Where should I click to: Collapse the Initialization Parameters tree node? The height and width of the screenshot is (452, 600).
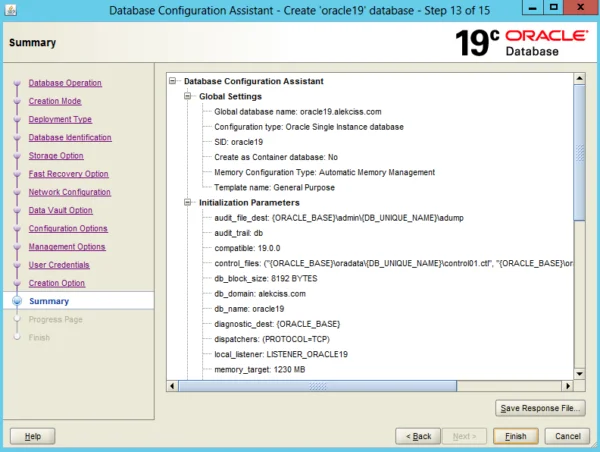point(188,202)
